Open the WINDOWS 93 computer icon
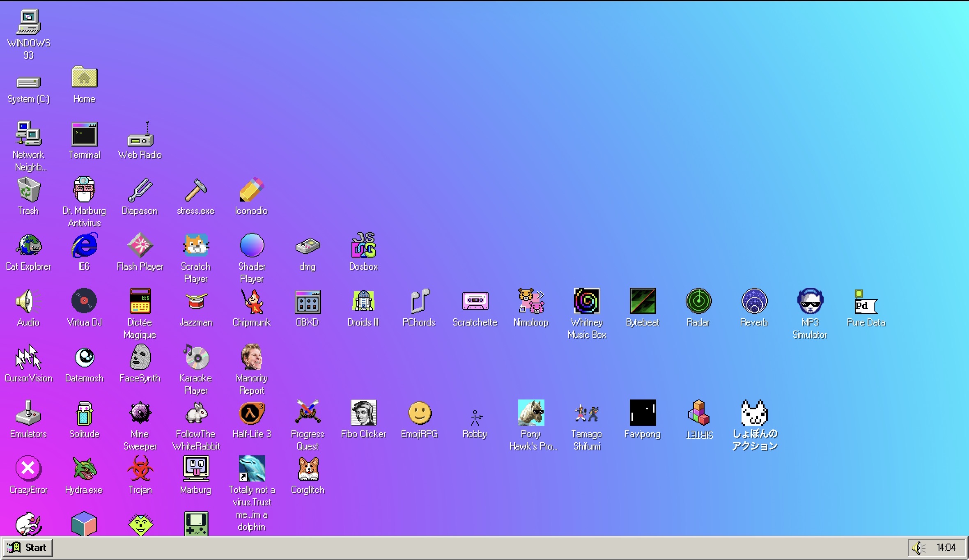 (28, 22)
